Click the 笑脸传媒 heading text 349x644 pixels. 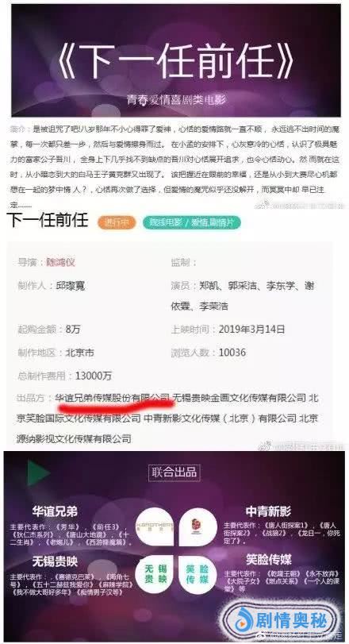(269, 559)
